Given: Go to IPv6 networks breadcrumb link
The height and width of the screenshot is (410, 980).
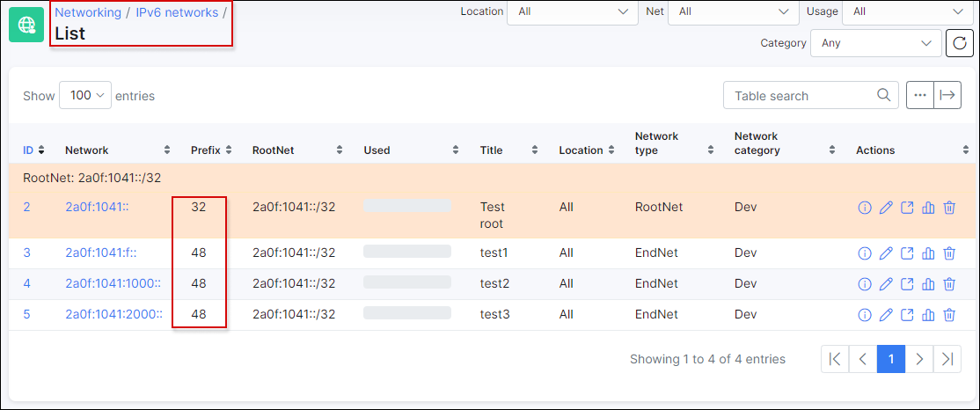Looking at the screenshot, I should 177,12.
